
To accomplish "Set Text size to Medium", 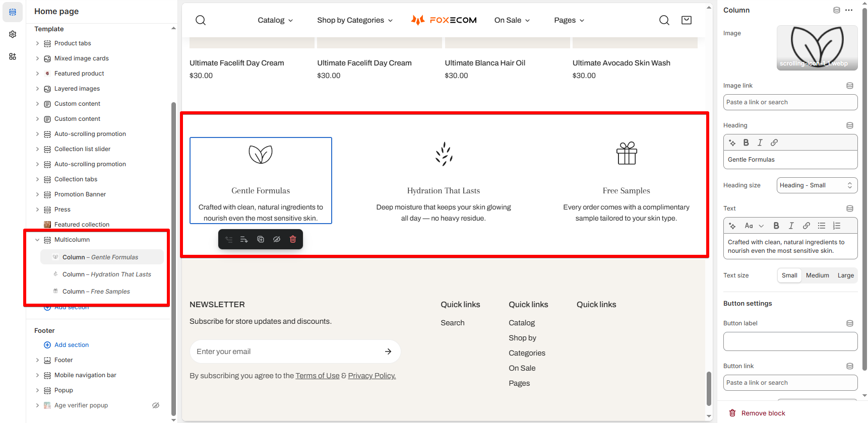I will click(817, 275).
